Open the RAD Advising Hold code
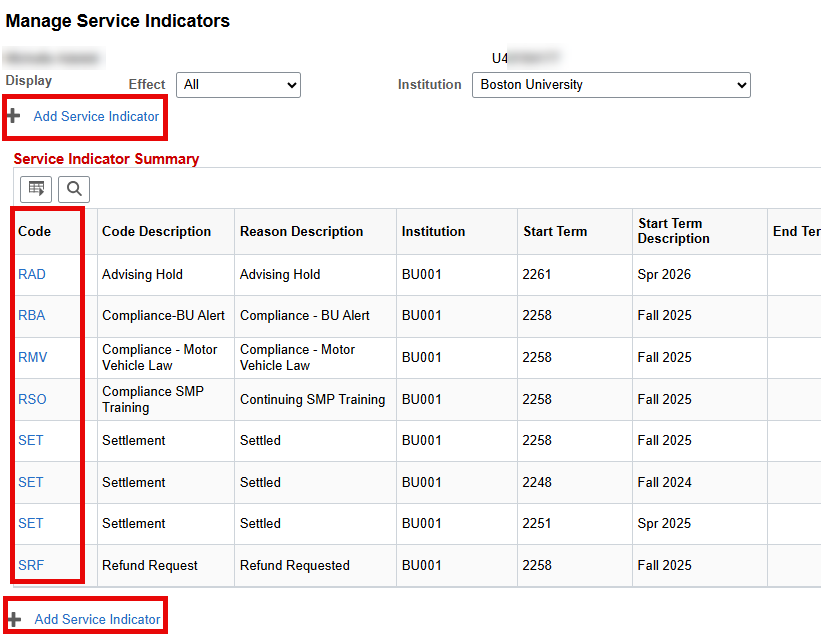 tap(32, 274)
